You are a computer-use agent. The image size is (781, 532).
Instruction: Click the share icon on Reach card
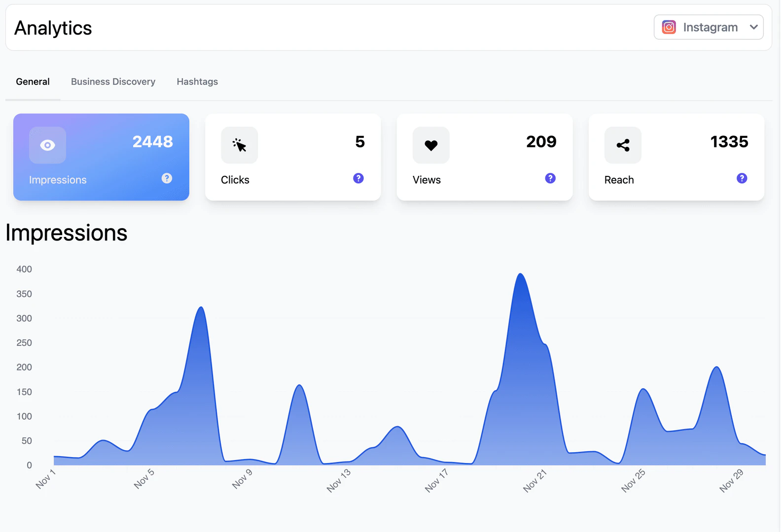623,145
